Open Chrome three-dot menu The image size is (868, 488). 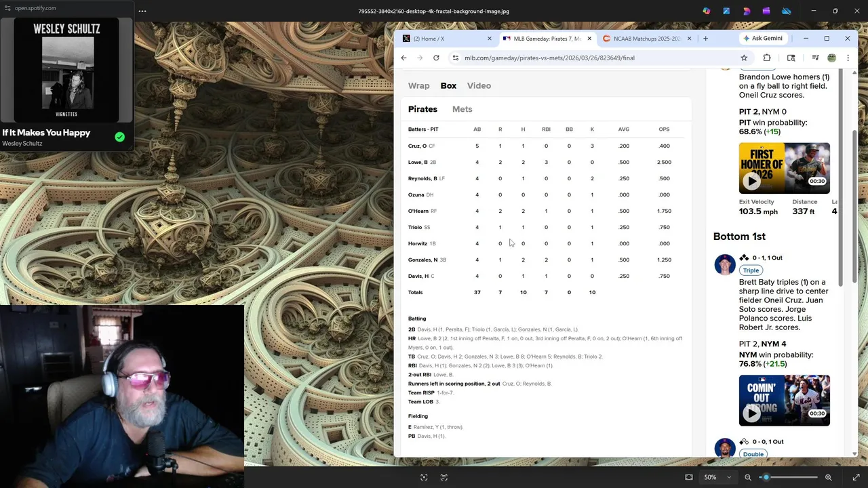848,58
